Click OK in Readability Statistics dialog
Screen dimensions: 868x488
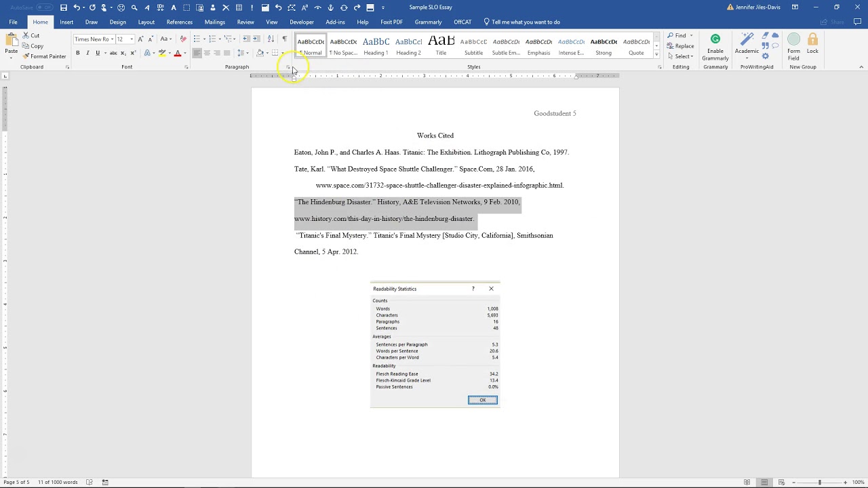coord(483,400)
